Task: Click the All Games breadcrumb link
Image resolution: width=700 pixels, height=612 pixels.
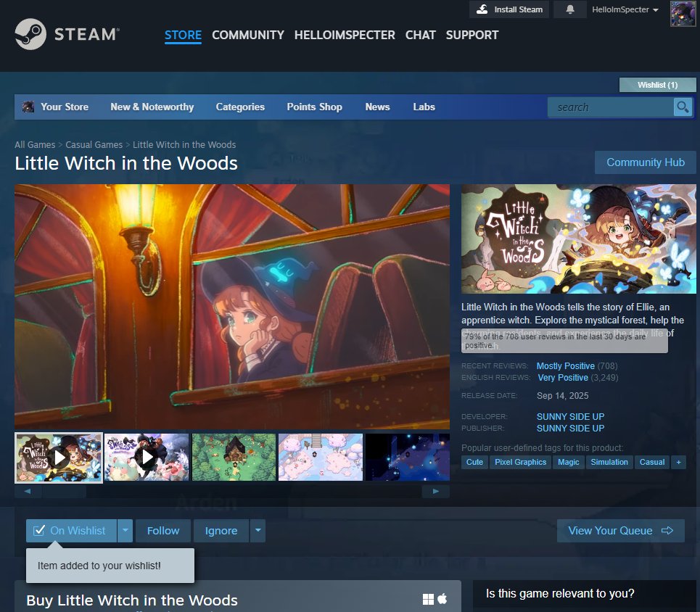Action: click(35, 144)
